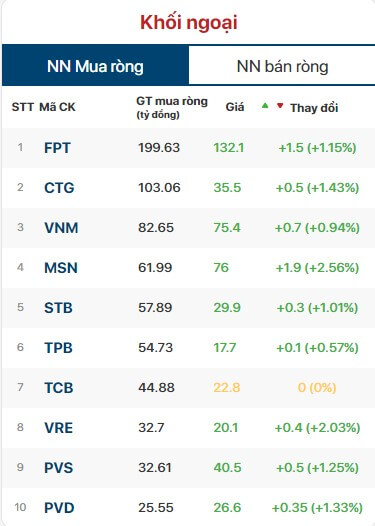Sort descending with red down arrow

pyautogui.click(x=280, y=106)
